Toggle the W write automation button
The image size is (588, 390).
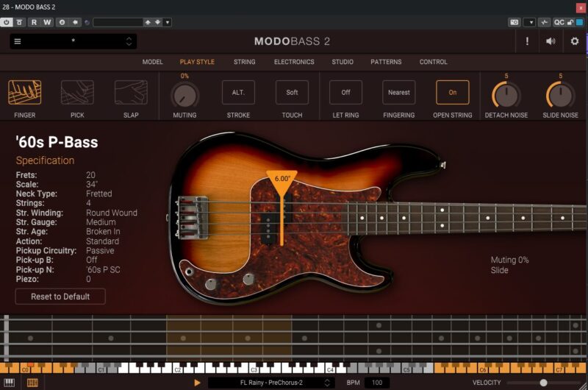[x=47, y=23]
